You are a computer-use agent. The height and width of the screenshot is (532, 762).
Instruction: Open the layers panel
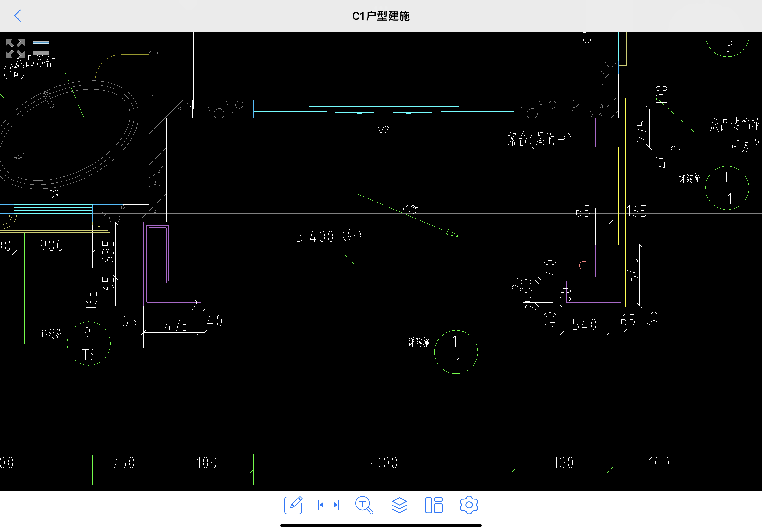(400, 505)
